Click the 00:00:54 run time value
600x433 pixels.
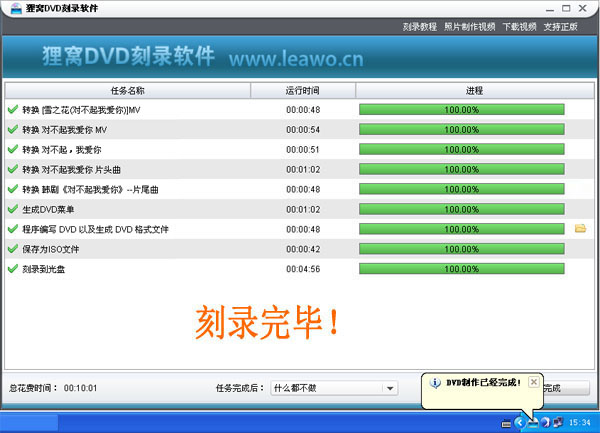(x=303, y=130)
